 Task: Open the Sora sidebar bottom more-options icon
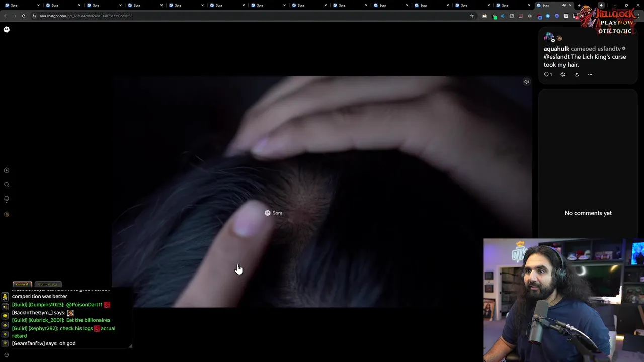point(7,355)
